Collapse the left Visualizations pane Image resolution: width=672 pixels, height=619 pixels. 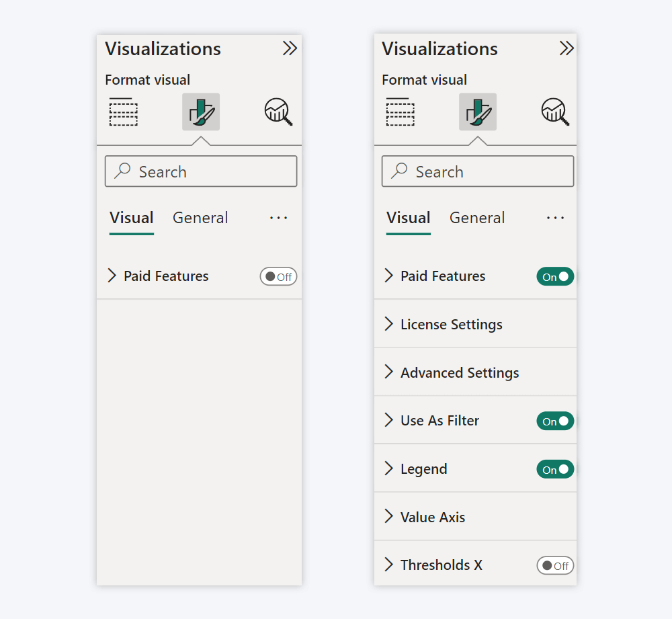point(290,48)
